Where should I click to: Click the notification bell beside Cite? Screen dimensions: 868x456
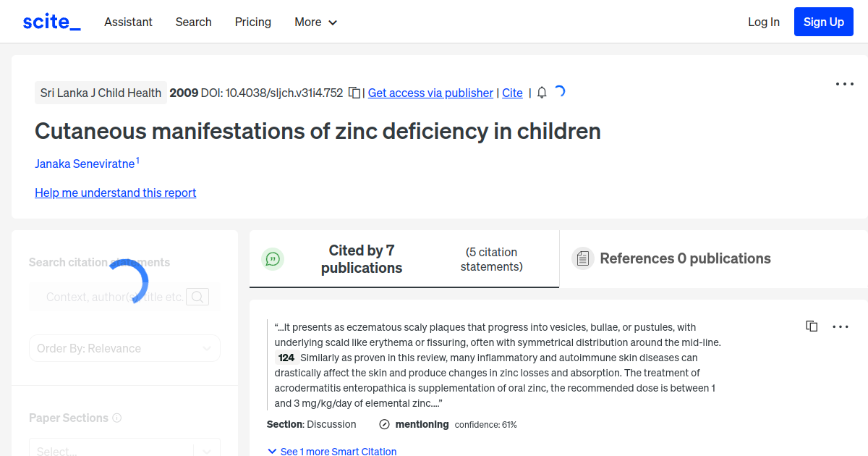point(541,93)
